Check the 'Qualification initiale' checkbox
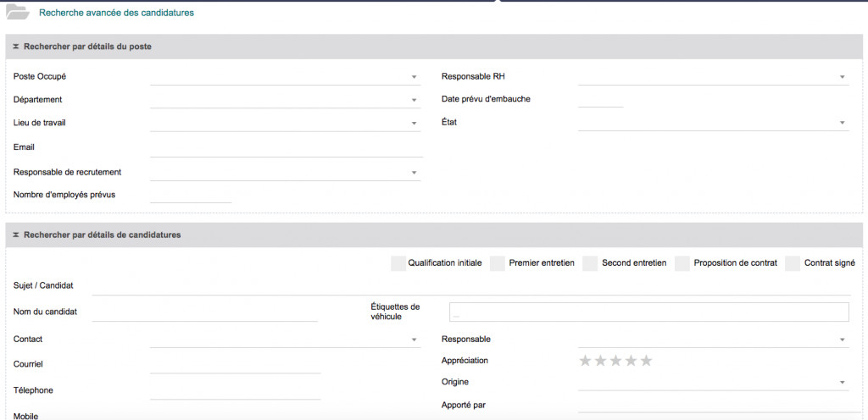The image size is (868, 420). pos(398,263)
